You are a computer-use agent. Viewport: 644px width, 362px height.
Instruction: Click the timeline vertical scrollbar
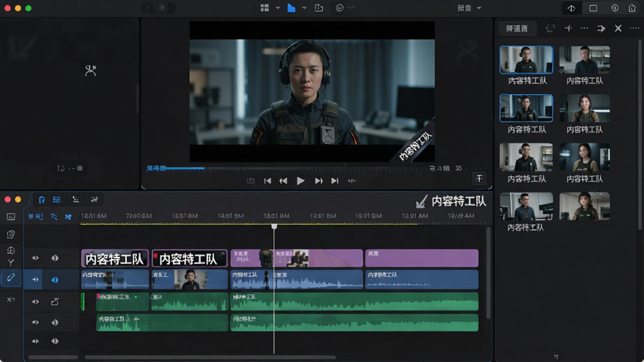[x=488, y=273]
